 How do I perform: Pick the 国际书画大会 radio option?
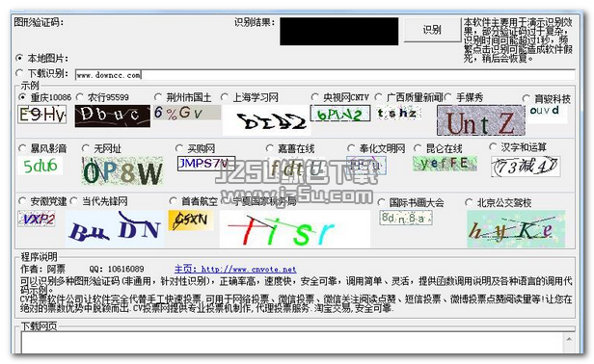(x=382, y=202)
